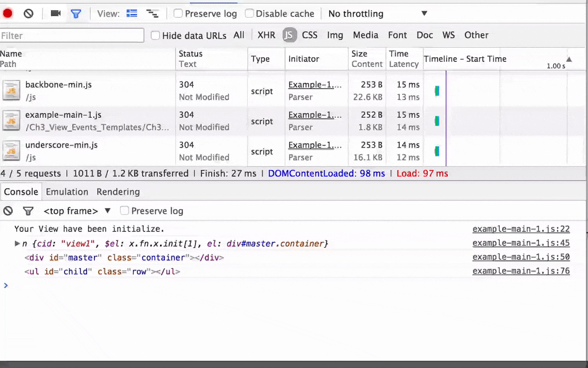This screenshot has width=588, height=368.
Task: Enable Preserve log in the network toolbar
Action: tap(178, 13)
